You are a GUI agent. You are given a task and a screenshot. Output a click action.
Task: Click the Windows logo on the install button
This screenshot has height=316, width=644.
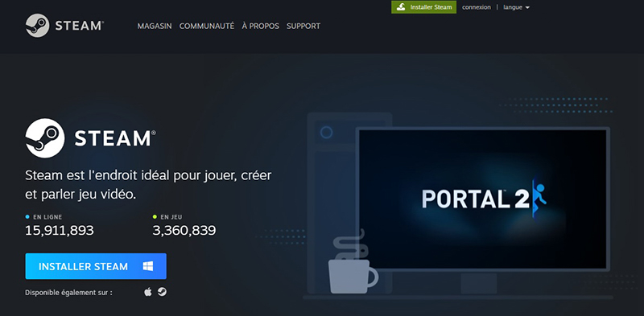point(148,266)
